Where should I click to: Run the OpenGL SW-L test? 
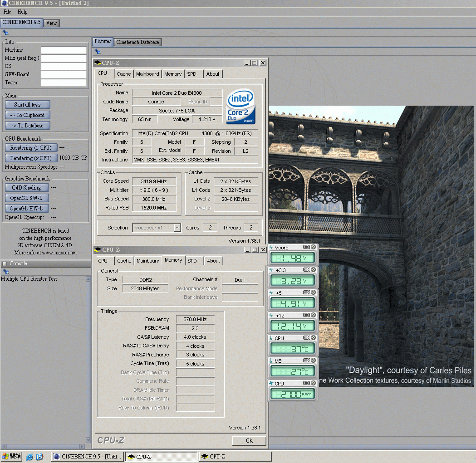[x=26, y=198]
